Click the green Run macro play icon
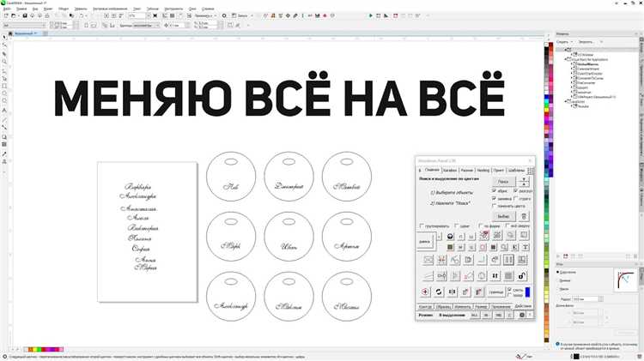This screenshot has width=644, height=361. tap(370, 15)
